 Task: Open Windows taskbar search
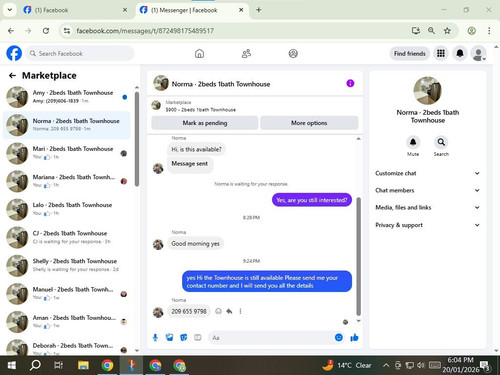click(35, 365)
